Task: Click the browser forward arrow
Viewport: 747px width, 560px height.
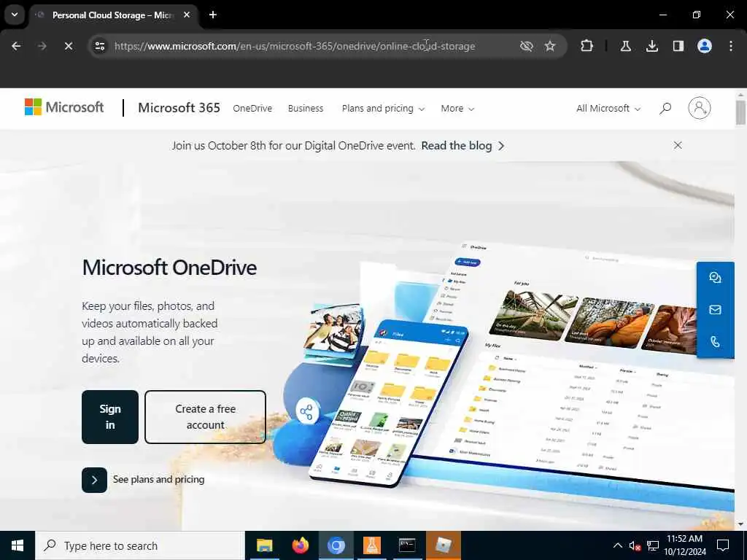Action: [42, 46]
